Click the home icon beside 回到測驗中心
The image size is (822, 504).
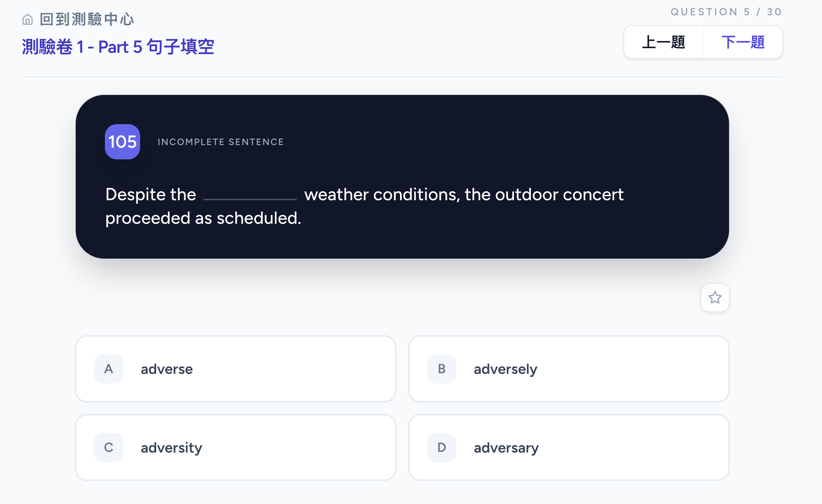click(27, 20)
